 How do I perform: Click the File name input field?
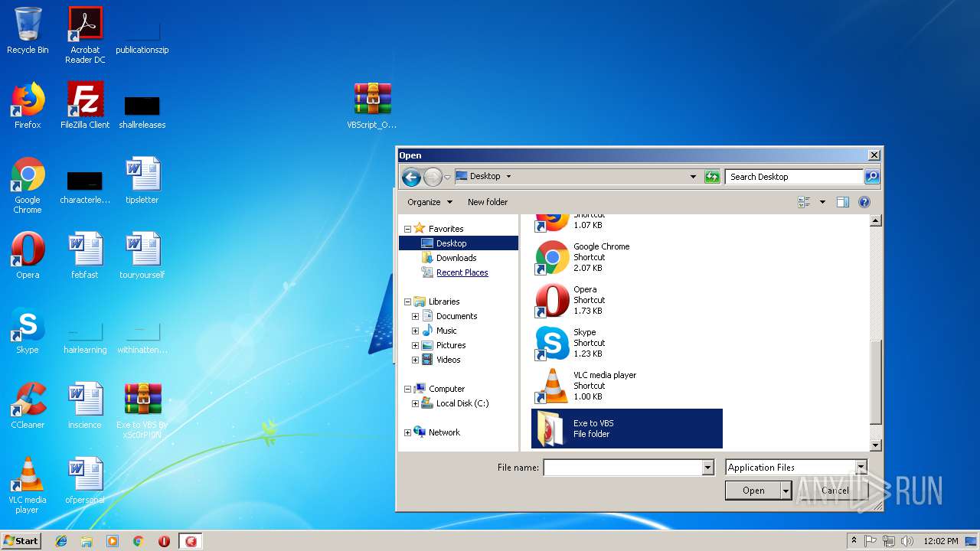622,468
